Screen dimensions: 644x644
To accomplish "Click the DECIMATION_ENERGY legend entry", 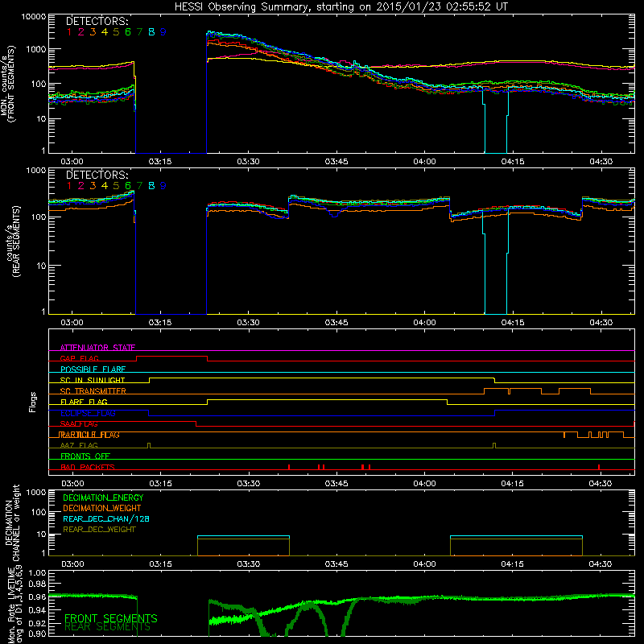I will 103,497.
